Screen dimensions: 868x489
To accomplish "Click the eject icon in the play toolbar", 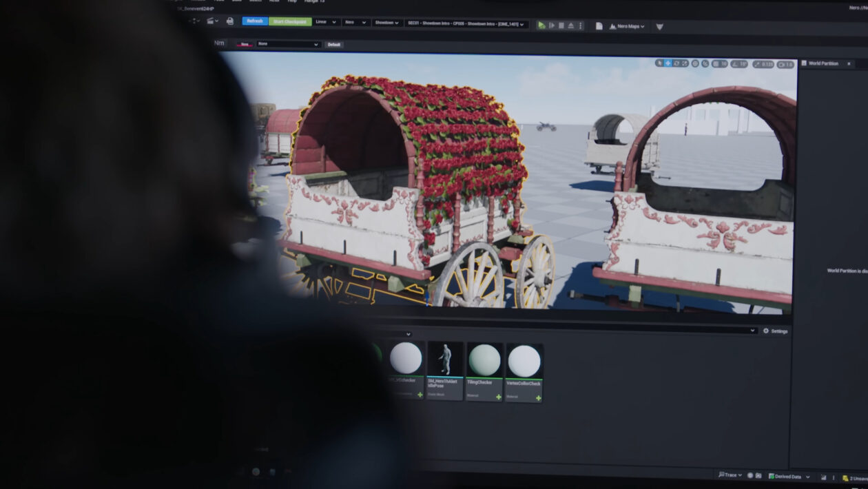I will [571, 25].
